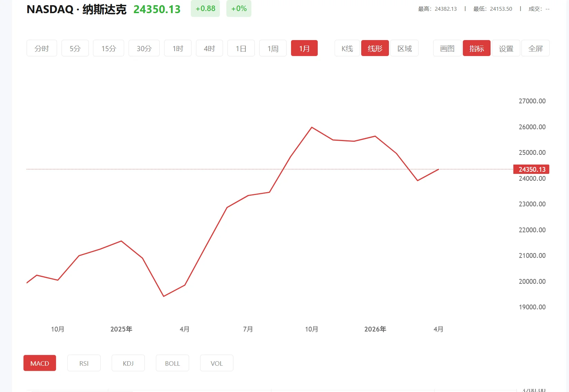
Task: Open the 1日 daily interval
Action: [x=241, y=48]
